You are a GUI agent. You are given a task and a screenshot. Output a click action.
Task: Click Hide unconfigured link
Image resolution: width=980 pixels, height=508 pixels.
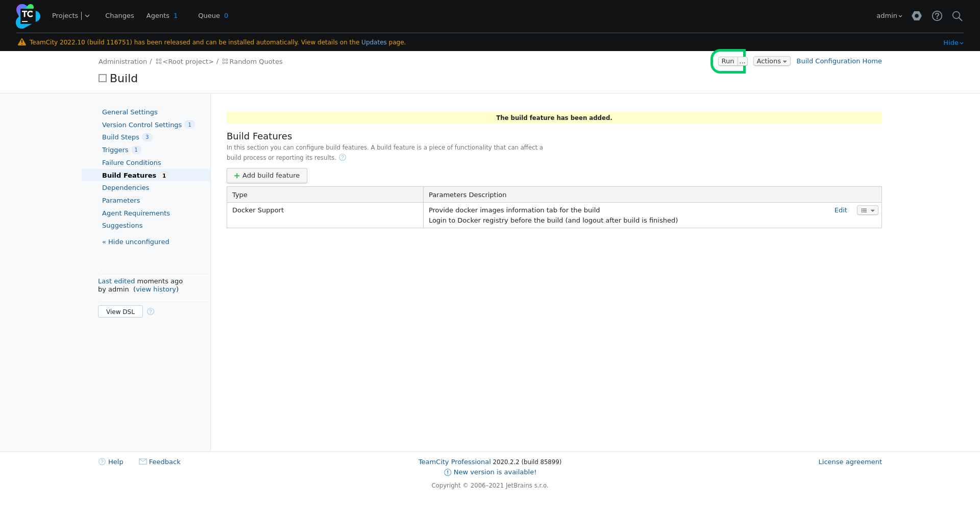135,242
